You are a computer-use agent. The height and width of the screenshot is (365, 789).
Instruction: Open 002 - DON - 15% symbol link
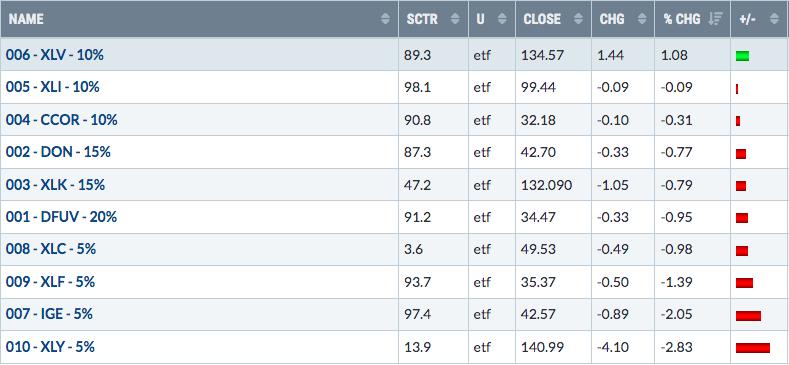click(58, 152)
